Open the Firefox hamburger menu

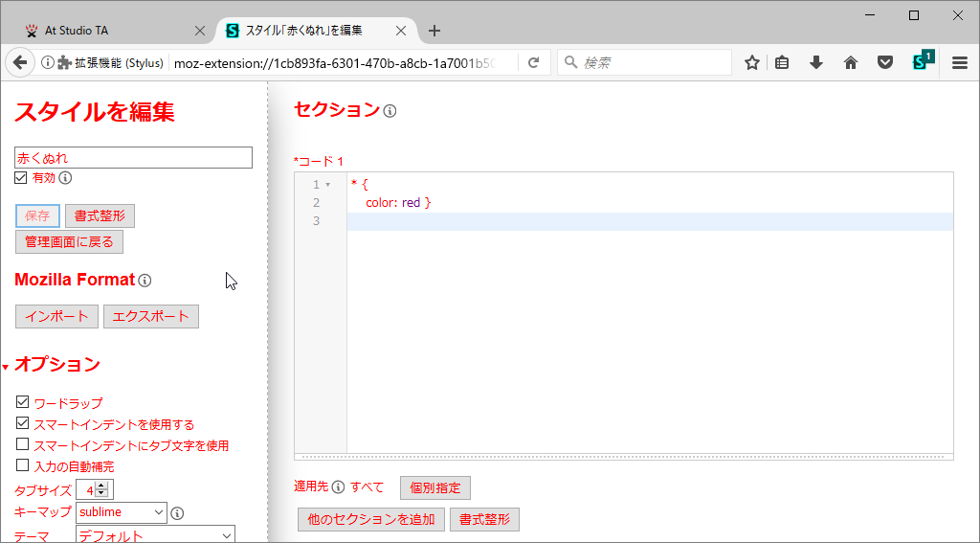click(960, 62)
